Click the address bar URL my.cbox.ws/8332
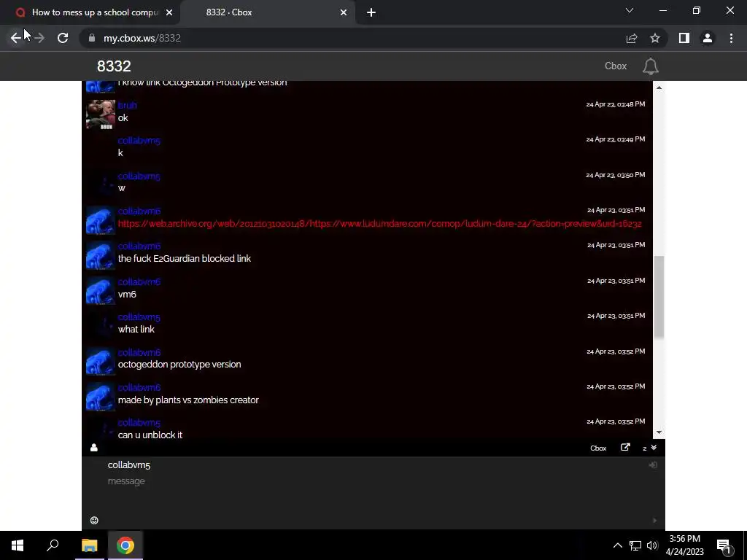 tap(142, 38)
